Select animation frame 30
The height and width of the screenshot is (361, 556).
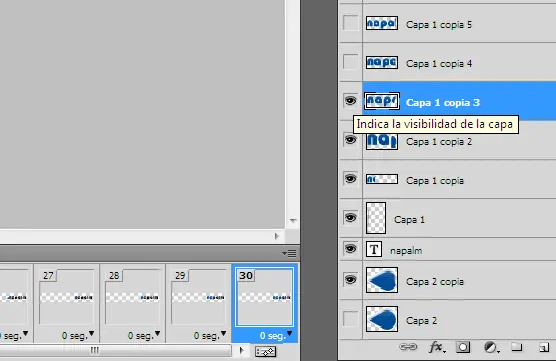265,296
